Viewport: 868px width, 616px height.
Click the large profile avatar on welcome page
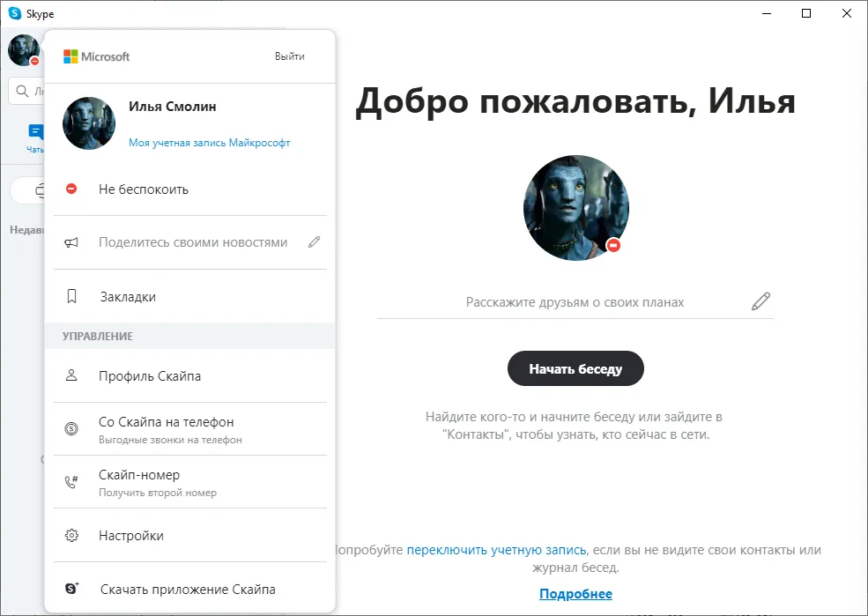click(x=575, y=208)
